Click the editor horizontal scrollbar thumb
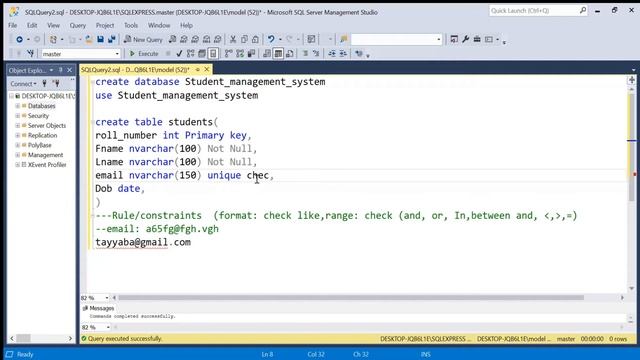640x360 pixels. pos(351,298)
